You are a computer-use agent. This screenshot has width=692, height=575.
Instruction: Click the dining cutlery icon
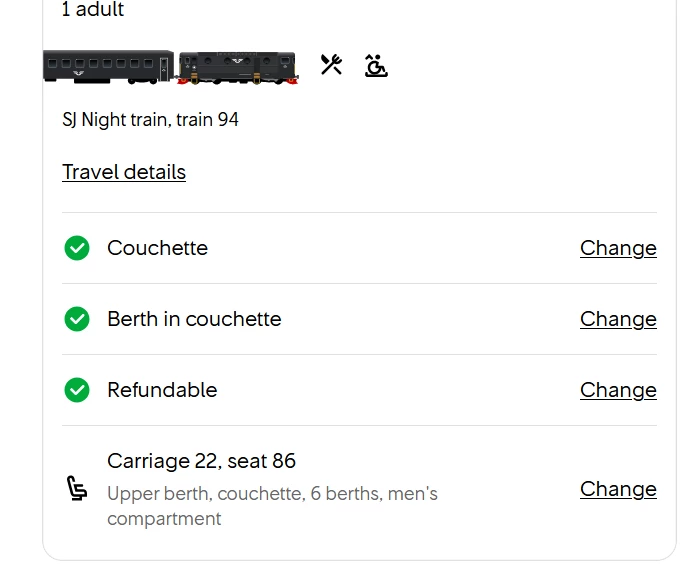[x=331, y=65]
